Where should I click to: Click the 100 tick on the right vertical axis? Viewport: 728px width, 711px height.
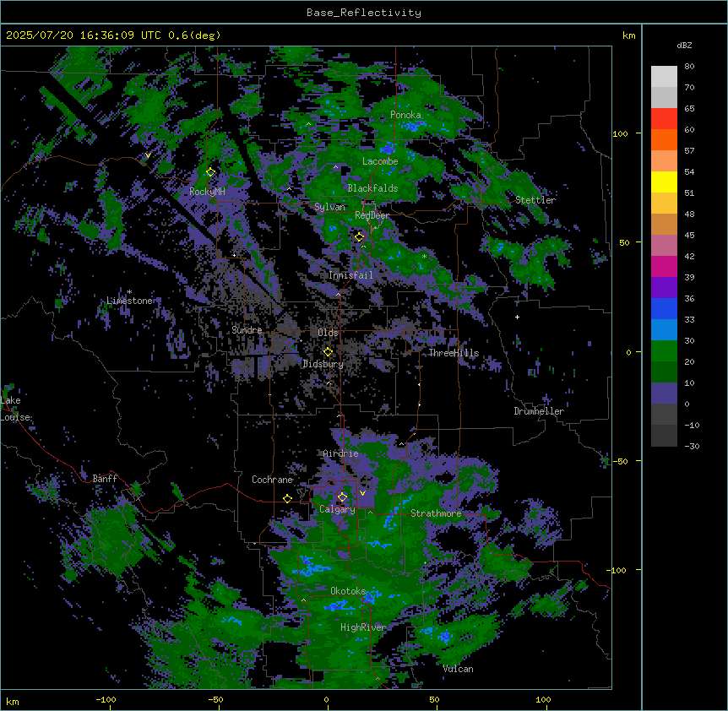coord(620,133)
